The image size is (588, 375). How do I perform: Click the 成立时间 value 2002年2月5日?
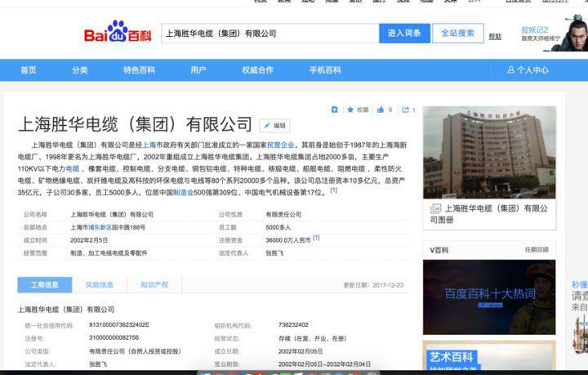[89, 240]
